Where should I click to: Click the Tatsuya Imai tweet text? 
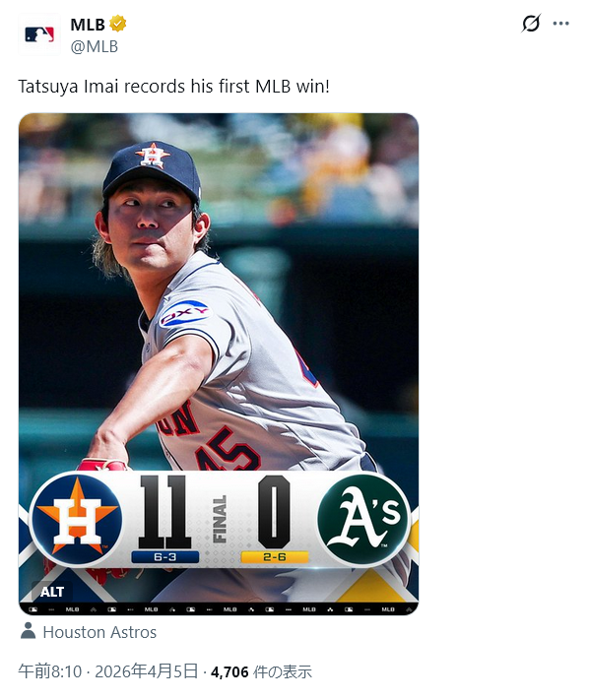tap(173, 87)
